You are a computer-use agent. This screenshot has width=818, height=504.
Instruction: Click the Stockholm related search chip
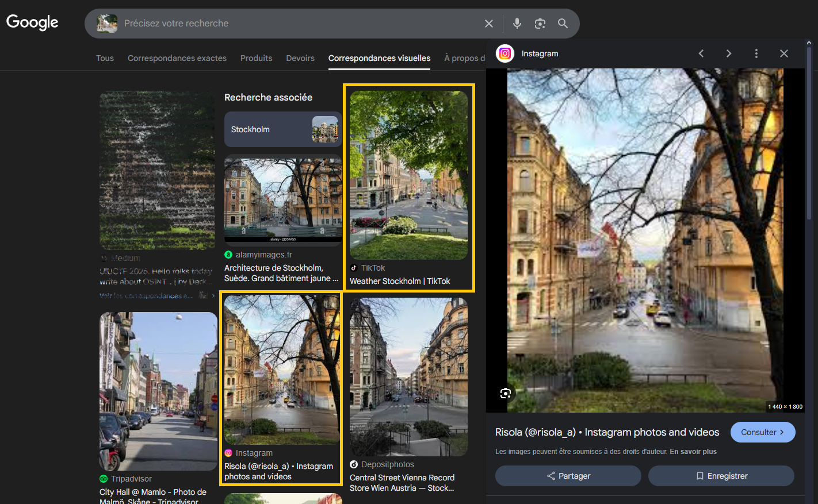point(283,129)
